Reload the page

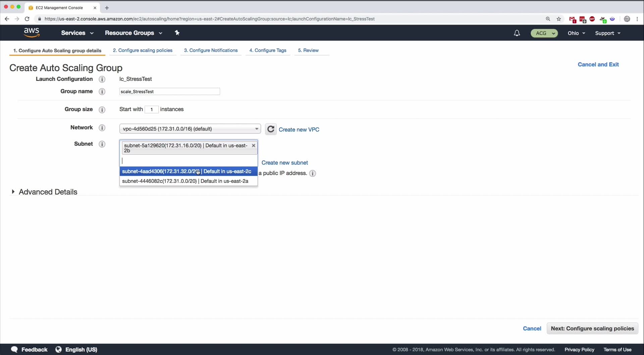point(27,19)
